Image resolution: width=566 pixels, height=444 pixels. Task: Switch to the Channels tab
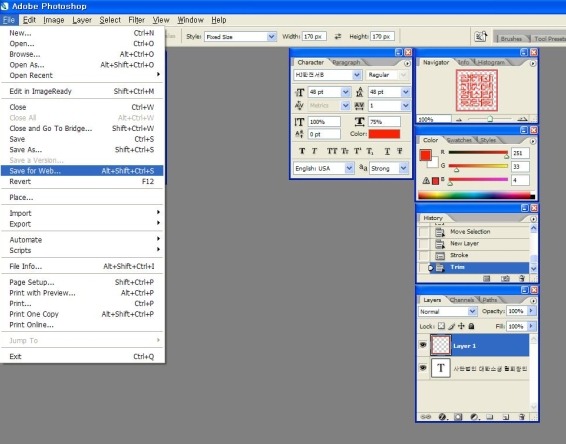pyautogui.click(x=462, y=300)
